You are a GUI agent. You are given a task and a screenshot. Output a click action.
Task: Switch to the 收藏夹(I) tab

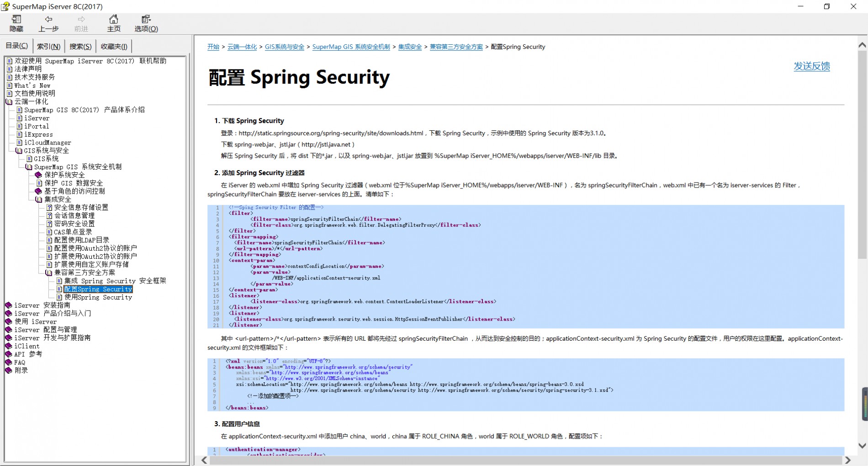114,46
